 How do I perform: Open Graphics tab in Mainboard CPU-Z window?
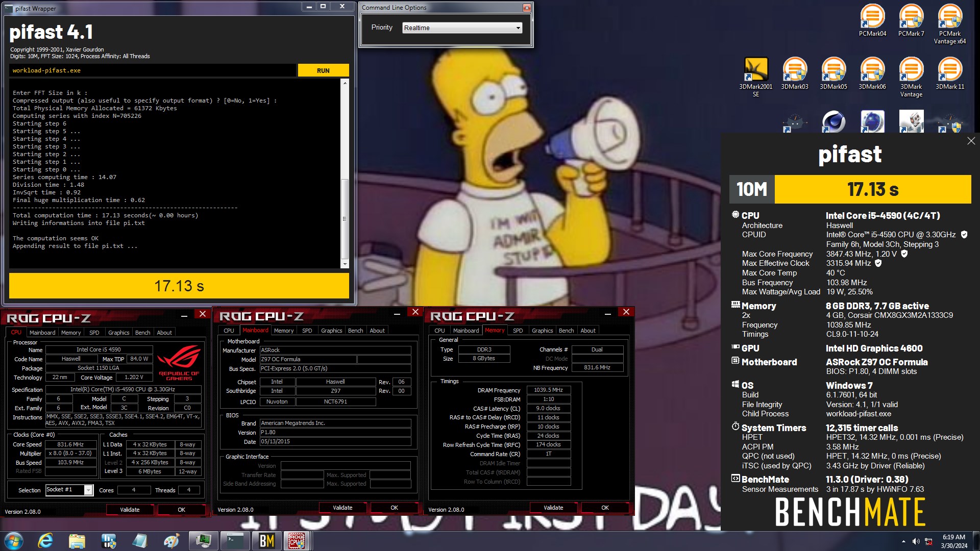tap(331, 331)
